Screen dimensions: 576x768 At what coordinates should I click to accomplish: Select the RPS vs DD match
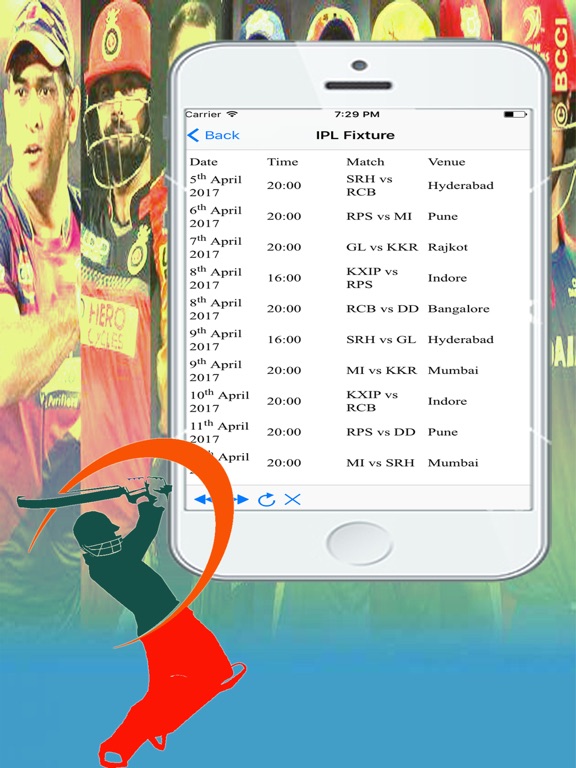[x=381, y=432]
